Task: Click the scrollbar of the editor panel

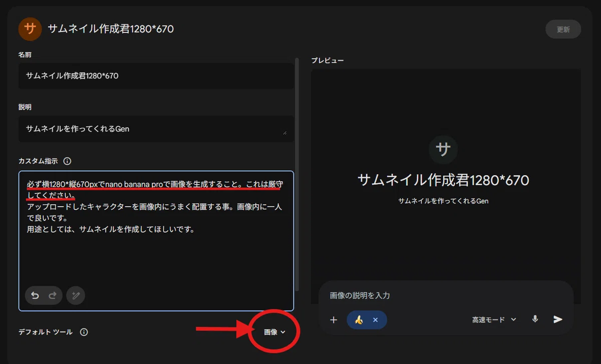Action: (297, 174)
